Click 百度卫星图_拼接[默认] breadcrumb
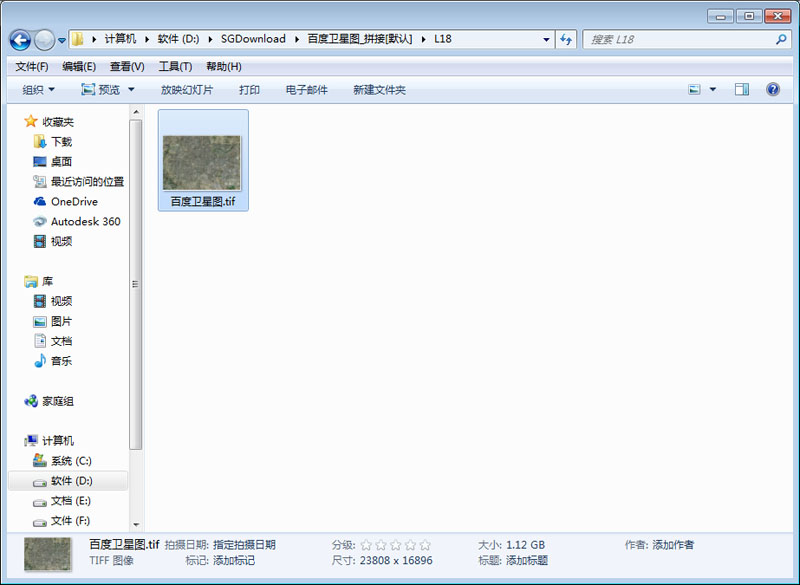The width and height of the screenshot is (800, 585). click(x=360, y=39)
